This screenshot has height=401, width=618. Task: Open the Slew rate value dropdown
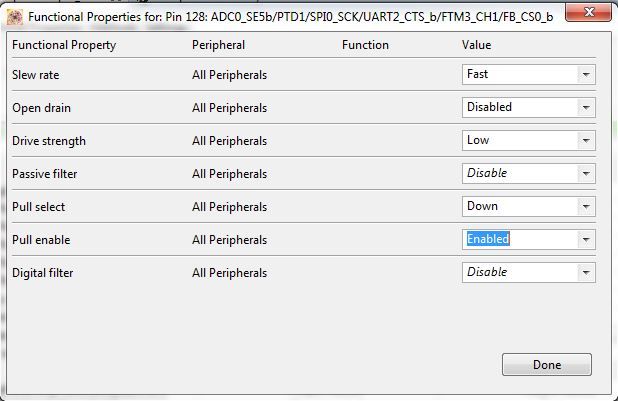(585, 74)
